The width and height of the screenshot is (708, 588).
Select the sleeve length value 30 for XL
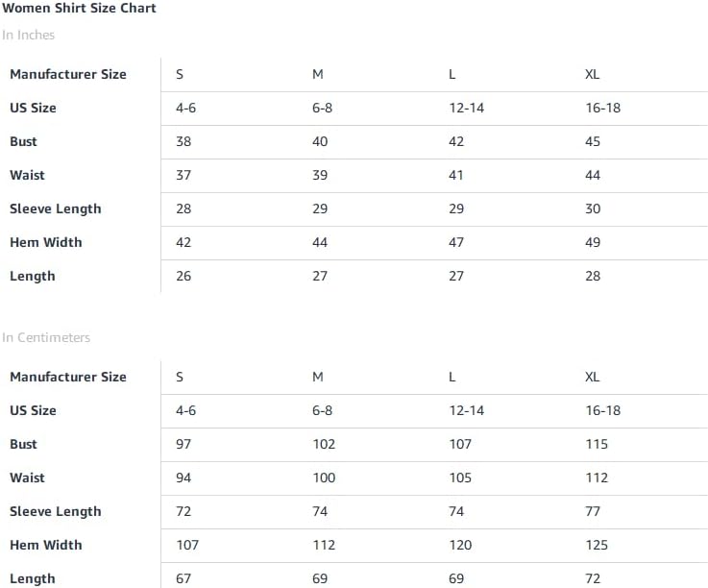pos(593,208)
